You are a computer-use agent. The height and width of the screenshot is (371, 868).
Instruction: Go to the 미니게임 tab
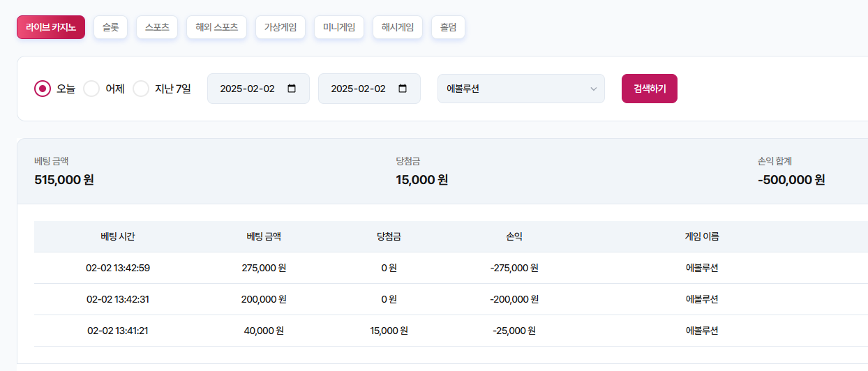click(x=339, y=27)
